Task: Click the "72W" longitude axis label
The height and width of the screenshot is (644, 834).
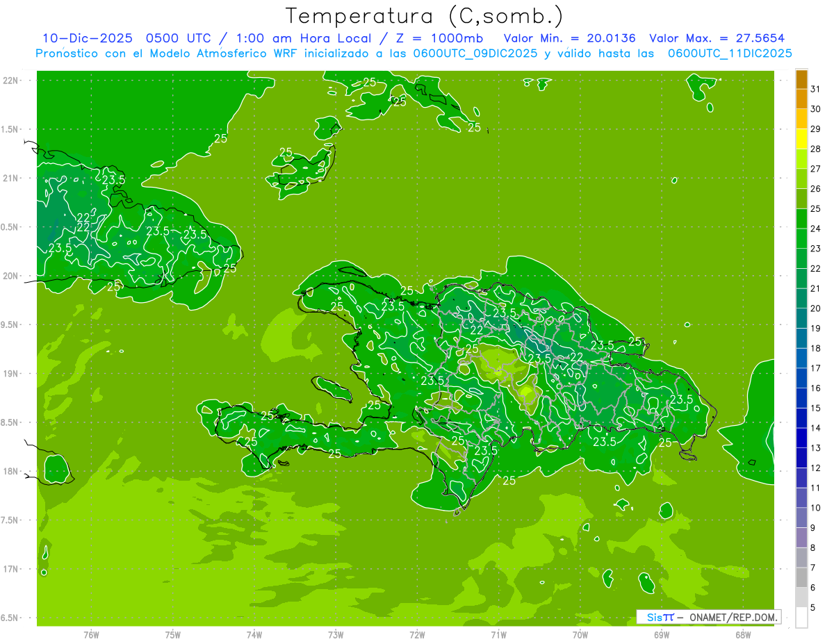Action: pos(417,636)
